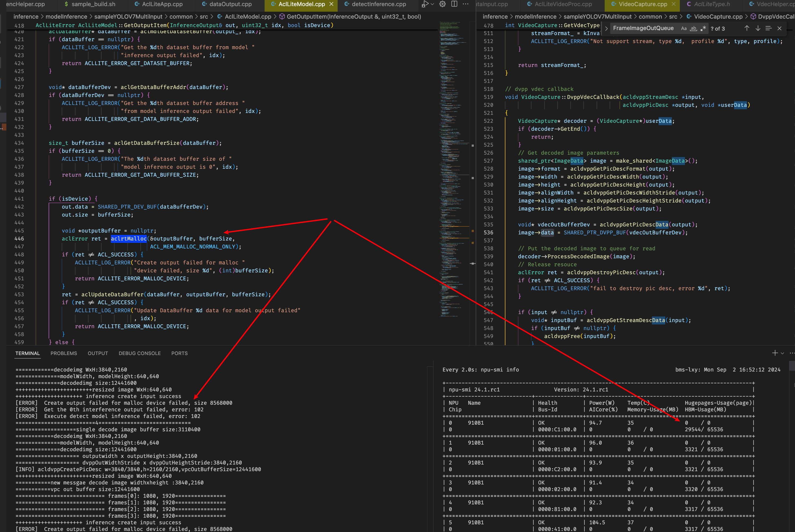The height and width of the screenshot is (532, 795).
Task: Click the 29544/ 65536 HBM usage value
Action: [704, 429]
